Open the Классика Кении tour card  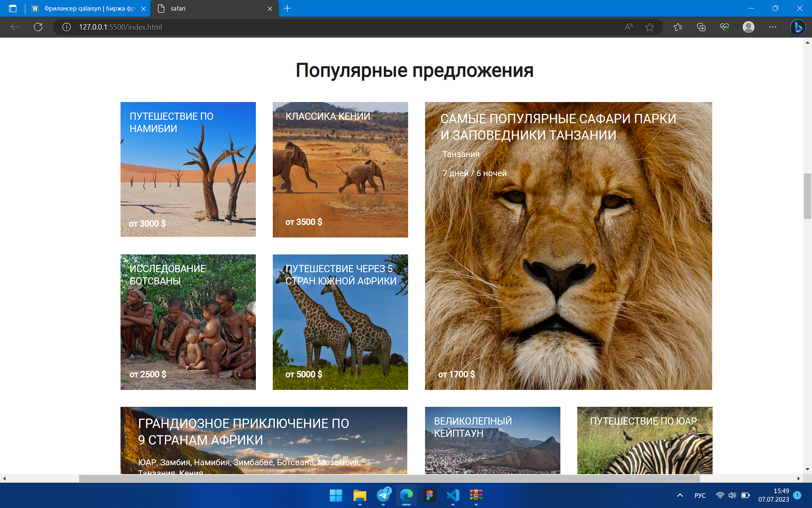click(340, 169)
